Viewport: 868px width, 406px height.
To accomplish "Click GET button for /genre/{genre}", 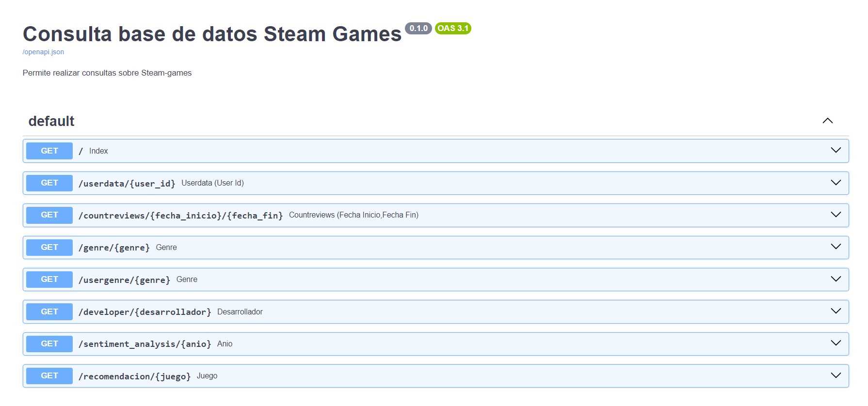I will click(x=49, y=248).
